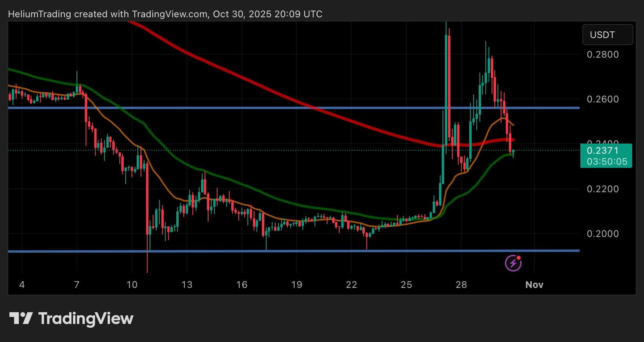
Task: Click the 22 date marker on time axis
Action: [351, 285]
